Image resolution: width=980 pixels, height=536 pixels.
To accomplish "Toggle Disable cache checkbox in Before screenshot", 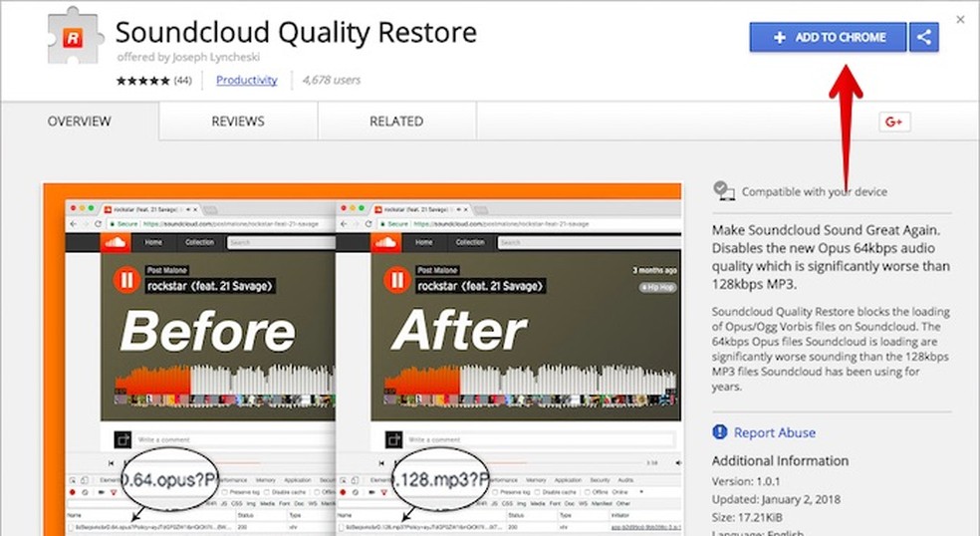I will pos(267,490).
